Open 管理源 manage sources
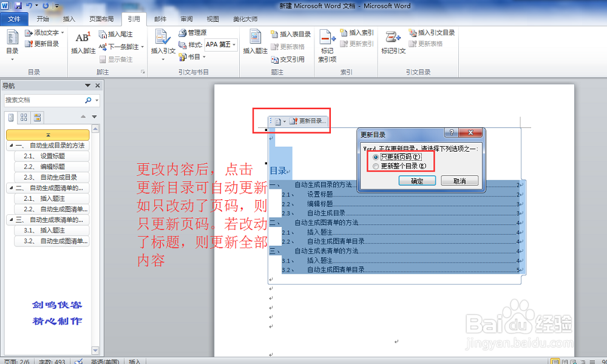The width and height of the screenshot is (607, 364). coord(192,33)
